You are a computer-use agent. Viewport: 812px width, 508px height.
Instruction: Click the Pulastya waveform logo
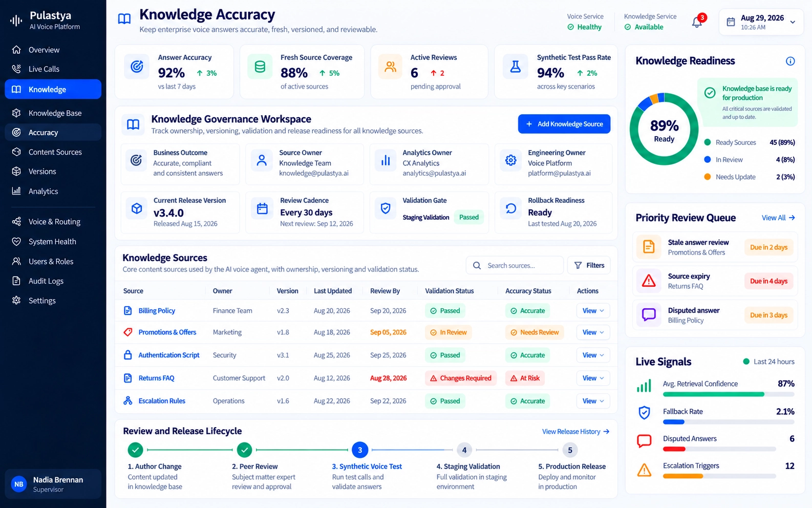16,20
